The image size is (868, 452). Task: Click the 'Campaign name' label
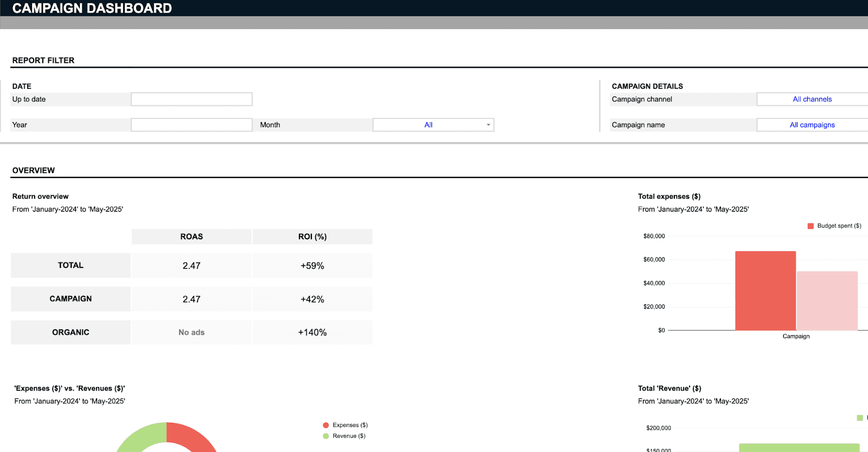[638, 125]
